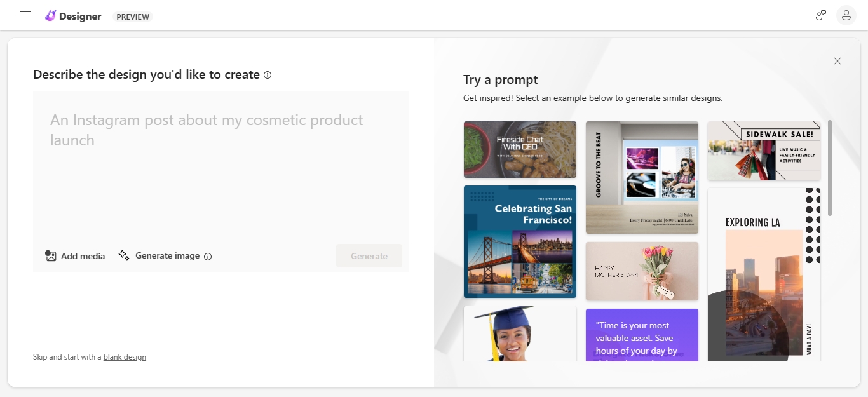Click the Add media label
Viewport: 868px width, 397px height.
83,256
